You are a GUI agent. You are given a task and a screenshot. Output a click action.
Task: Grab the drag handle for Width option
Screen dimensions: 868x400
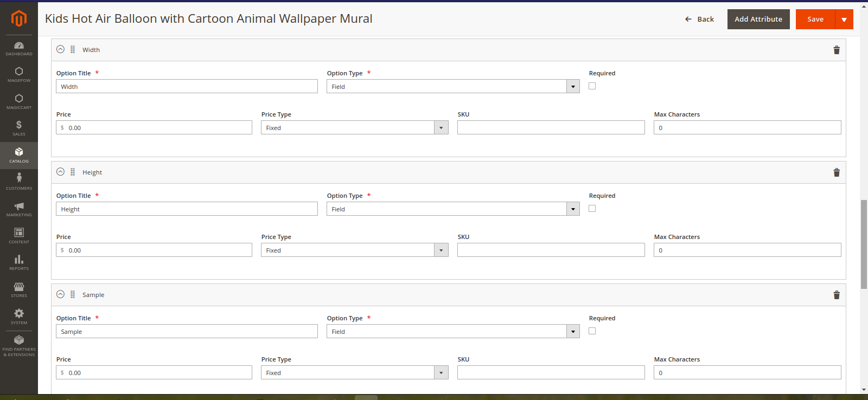tap(73, 49)
